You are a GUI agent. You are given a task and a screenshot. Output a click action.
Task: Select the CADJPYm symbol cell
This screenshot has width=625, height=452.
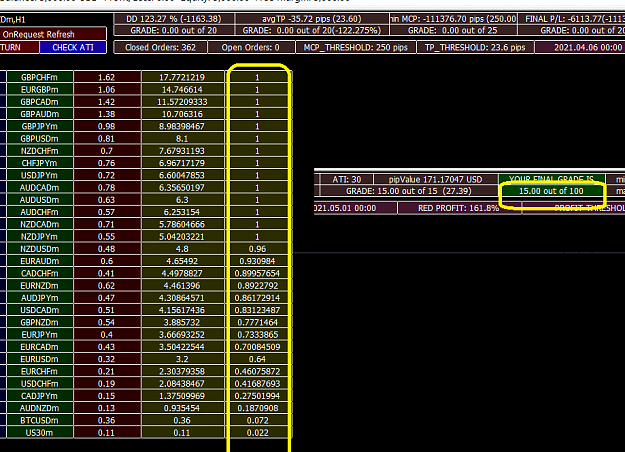point(40,396)
